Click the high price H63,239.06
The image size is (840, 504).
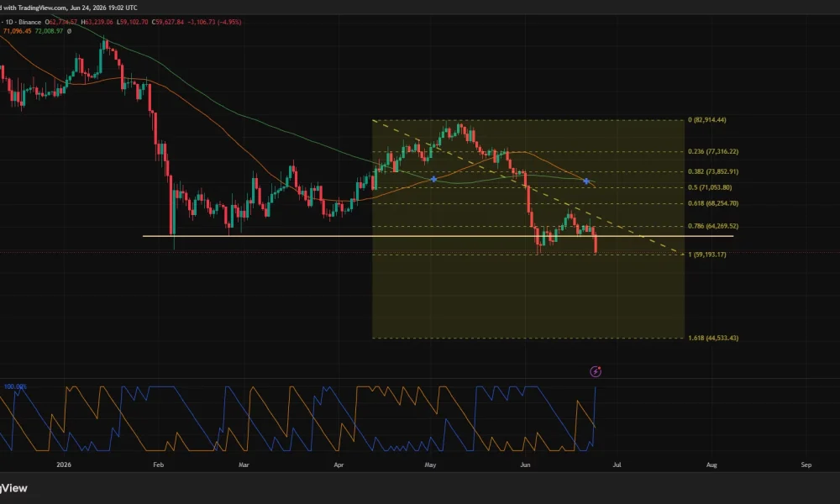[97, 22]
